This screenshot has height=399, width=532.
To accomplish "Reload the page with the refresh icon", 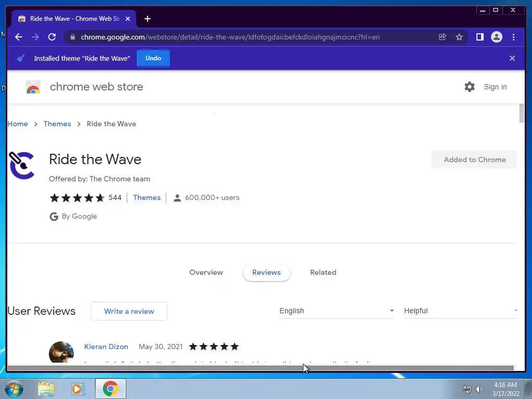I will (52, 37).
